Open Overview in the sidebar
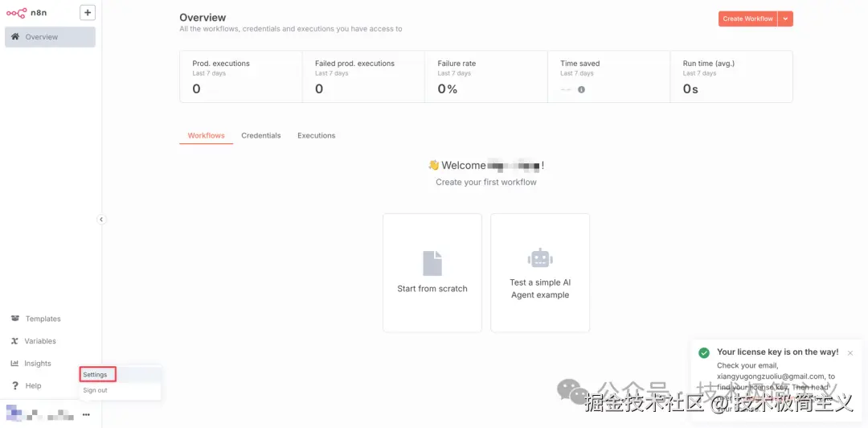Image resolution: width=868 pixels, height=428 pixels. [x=50, y=37]
